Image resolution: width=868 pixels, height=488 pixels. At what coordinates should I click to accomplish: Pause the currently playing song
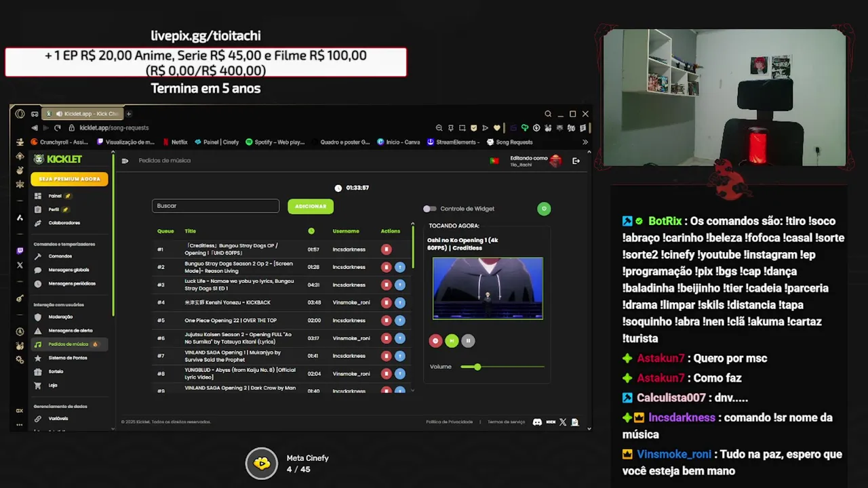click(468, 341)
